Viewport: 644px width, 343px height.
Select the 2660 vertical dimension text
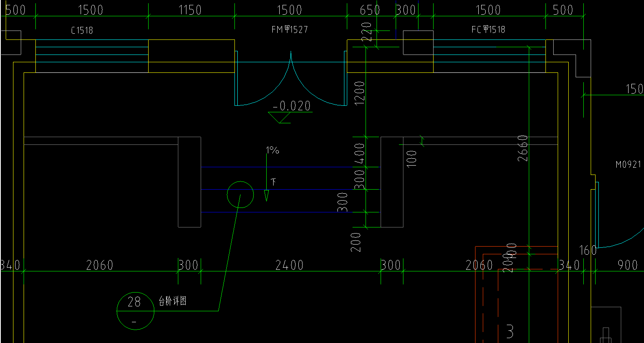click(x=523, y=149)
